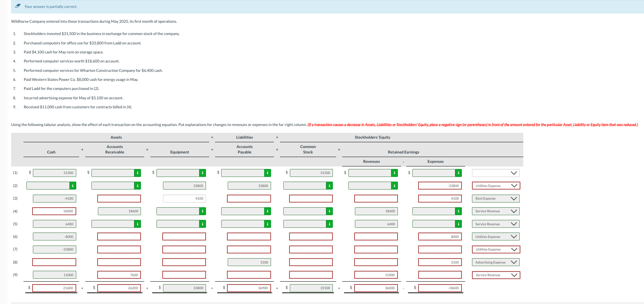644x304 pixels.
Task: Click Accounts Payable total field showing 36900
Action: tap(249, 288)
